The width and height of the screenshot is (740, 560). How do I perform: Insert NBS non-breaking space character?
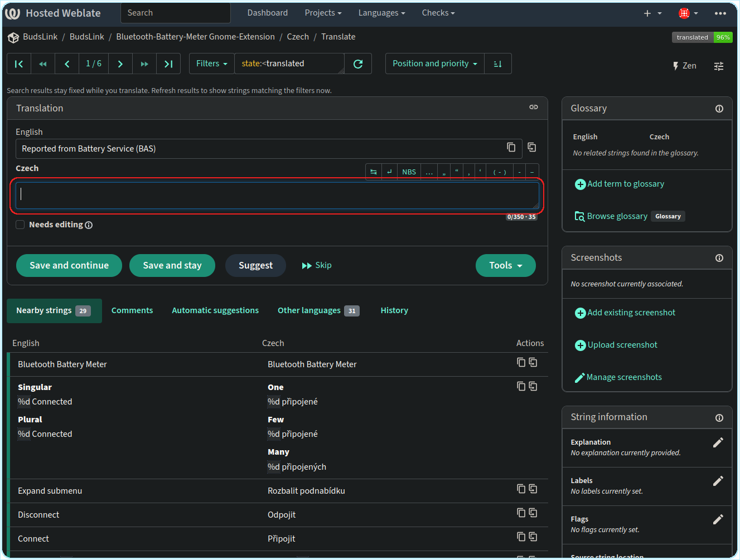pos(409,172)
